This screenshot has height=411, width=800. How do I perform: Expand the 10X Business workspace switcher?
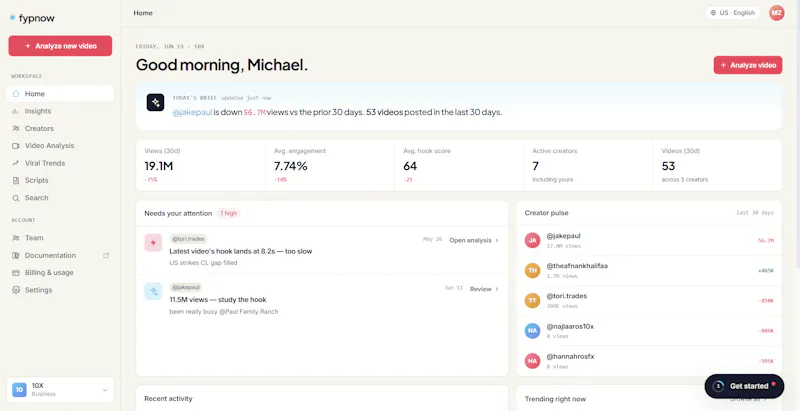pos(60,390)
